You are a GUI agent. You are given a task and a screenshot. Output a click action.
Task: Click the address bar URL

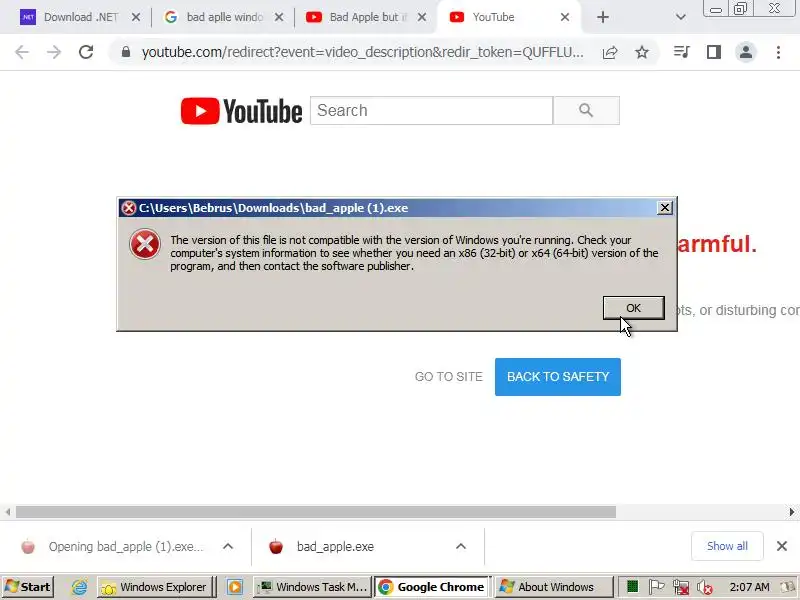(x=362, y=52)
